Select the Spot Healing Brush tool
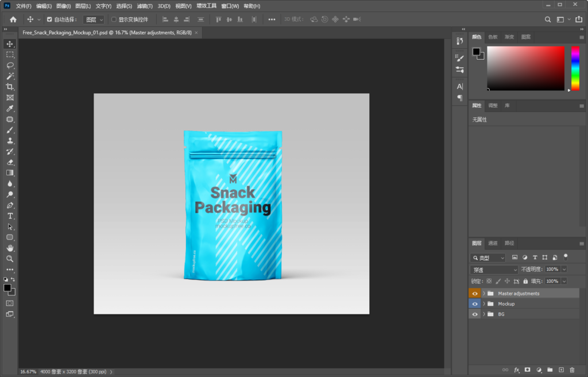This screenshot has width=588, height=377. click(10, 120)
